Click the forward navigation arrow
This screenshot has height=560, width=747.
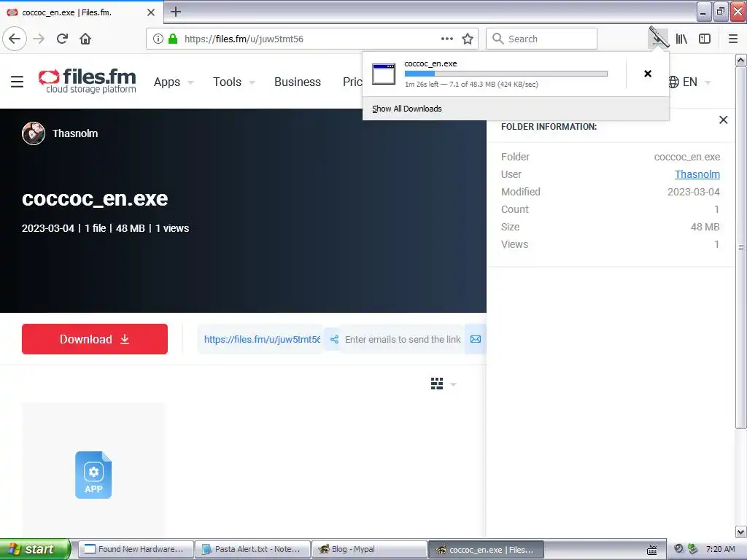(39, 39)
